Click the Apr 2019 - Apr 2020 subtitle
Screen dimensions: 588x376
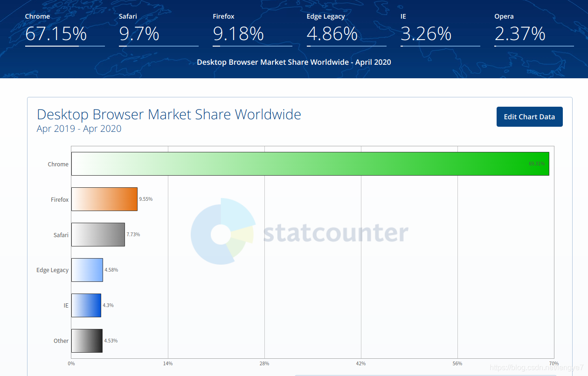pyautogui.click(x=79, y=129)
